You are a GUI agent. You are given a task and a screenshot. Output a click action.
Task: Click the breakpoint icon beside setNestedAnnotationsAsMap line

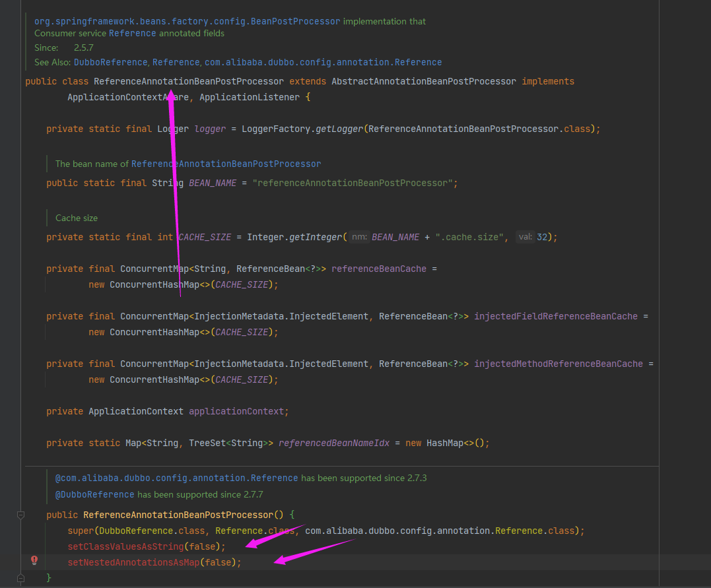pos(34,560)
